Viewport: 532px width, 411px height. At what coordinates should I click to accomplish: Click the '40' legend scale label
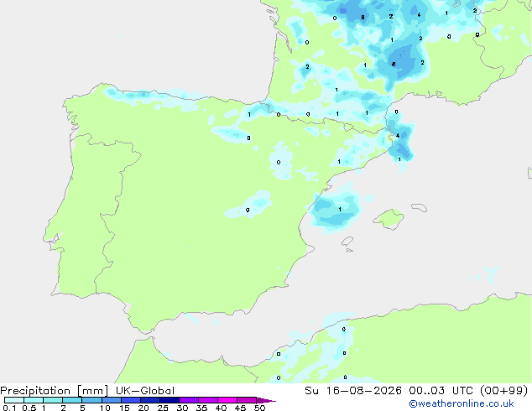click(x=221, y=408)
